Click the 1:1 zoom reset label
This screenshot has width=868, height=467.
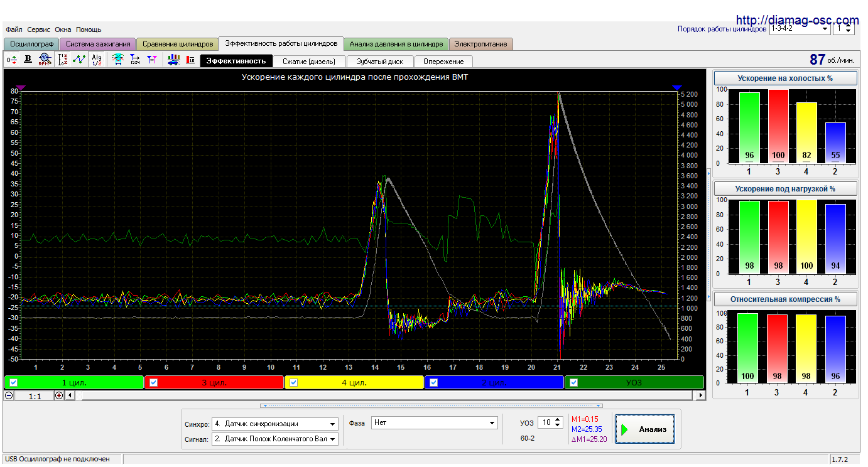click(x=35, y=396)
